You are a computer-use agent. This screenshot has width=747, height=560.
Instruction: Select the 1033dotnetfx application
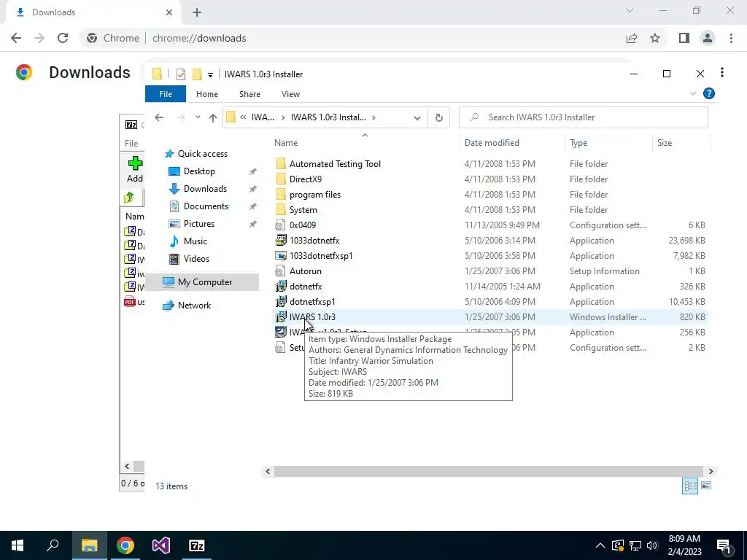coord(314,241)
